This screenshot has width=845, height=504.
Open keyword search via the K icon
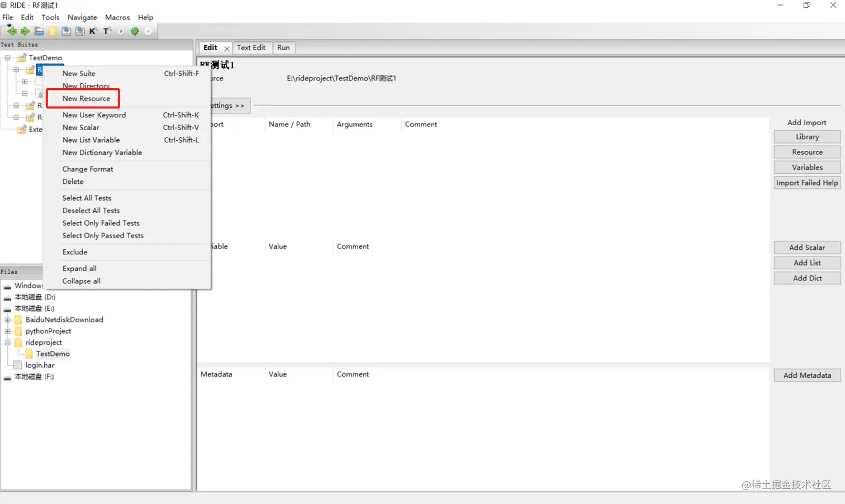tap(93, 31)
